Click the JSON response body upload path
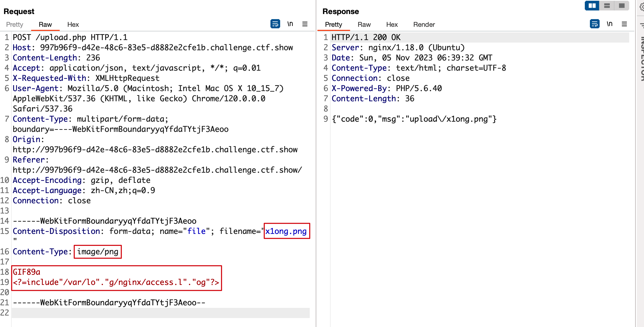Viewport: 644px width, 327px height. tap(414, 119)
